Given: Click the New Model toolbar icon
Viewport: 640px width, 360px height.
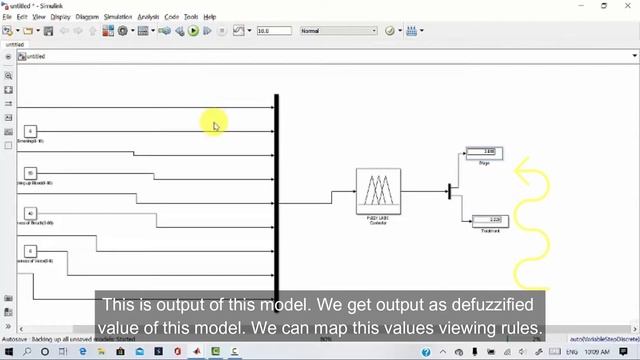Looking at the screenshot, I should pos(7,31).
